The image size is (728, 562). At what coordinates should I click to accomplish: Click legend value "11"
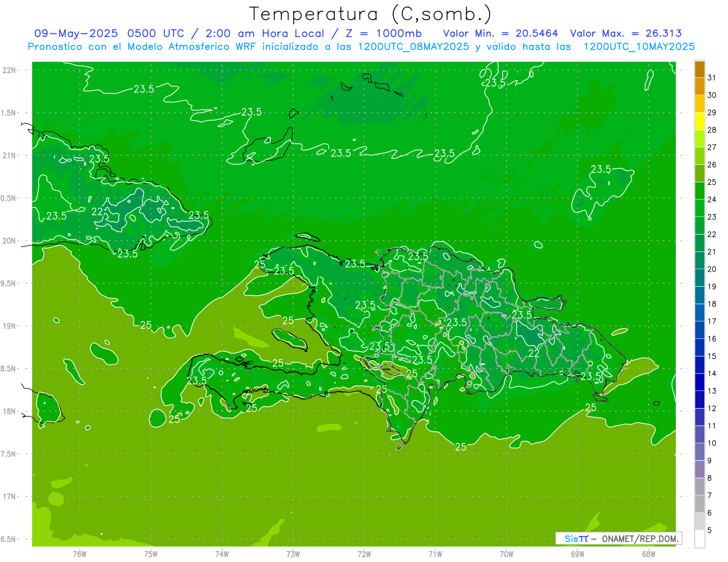coord(712,426)
